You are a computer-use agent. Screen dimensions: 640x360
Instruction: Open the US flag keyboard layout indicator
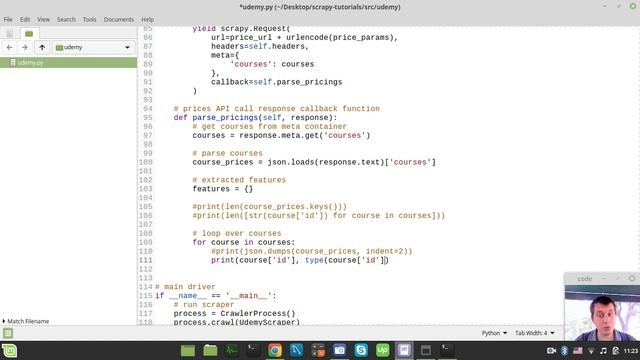(x=578, y=351)
